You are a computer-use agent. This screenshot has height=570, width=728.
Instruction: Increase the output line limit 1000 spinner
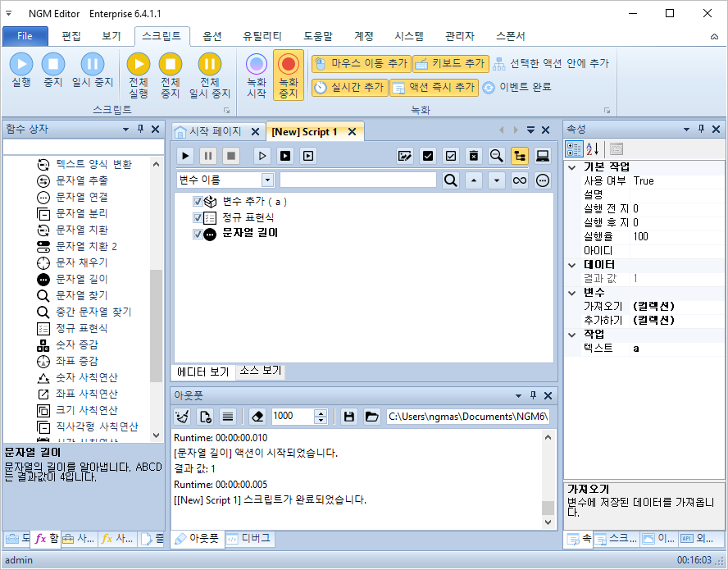(321, 413)
